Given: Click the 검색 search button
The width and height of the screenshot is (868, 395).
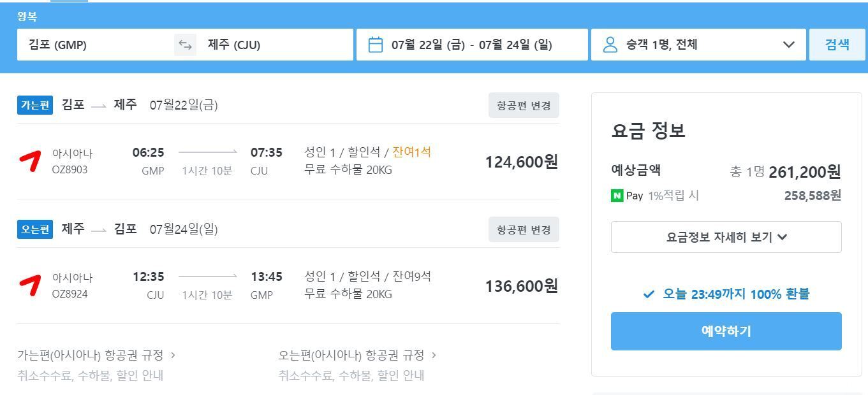Looking at the screenshot, I should pyautogui.click(x=837, y=44).
